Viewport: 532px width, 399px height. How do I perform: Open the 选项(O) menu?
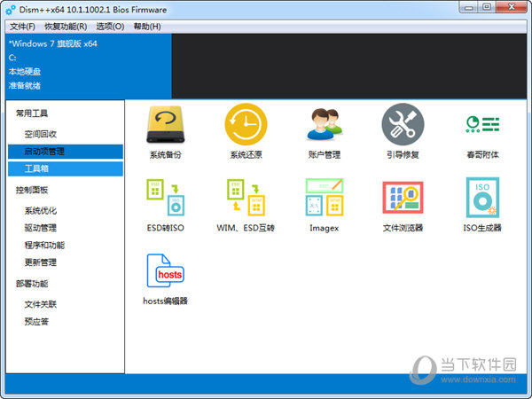click(x=110, y=27)
